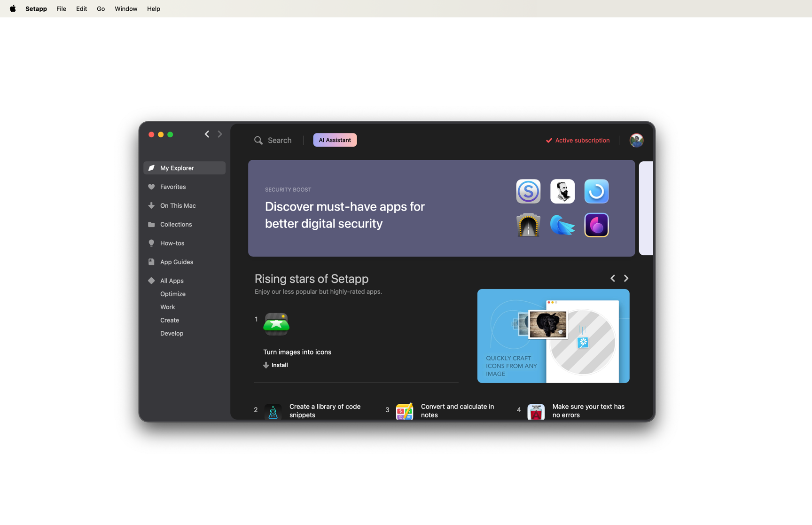Go to On This Mac

tap(184, 205)
